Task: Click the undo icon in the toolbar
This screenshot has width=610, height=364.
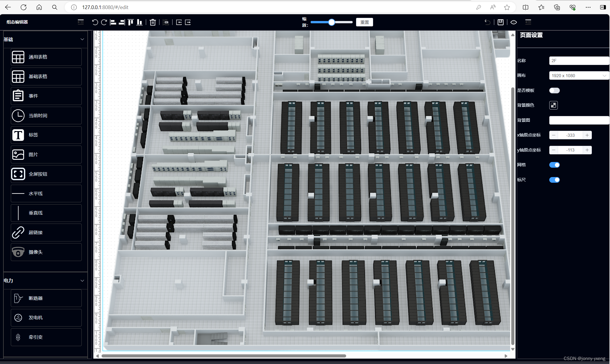Action: click(x=95, y=22)
